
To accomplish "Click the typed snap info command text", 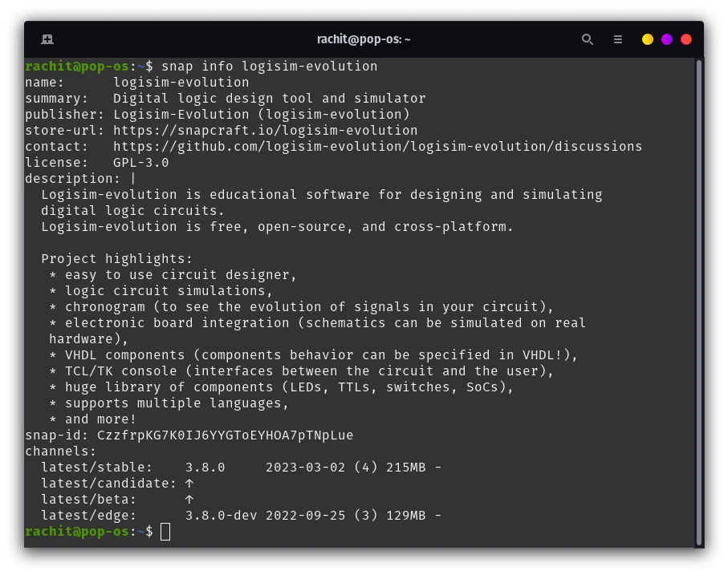I will coord(269,67).
